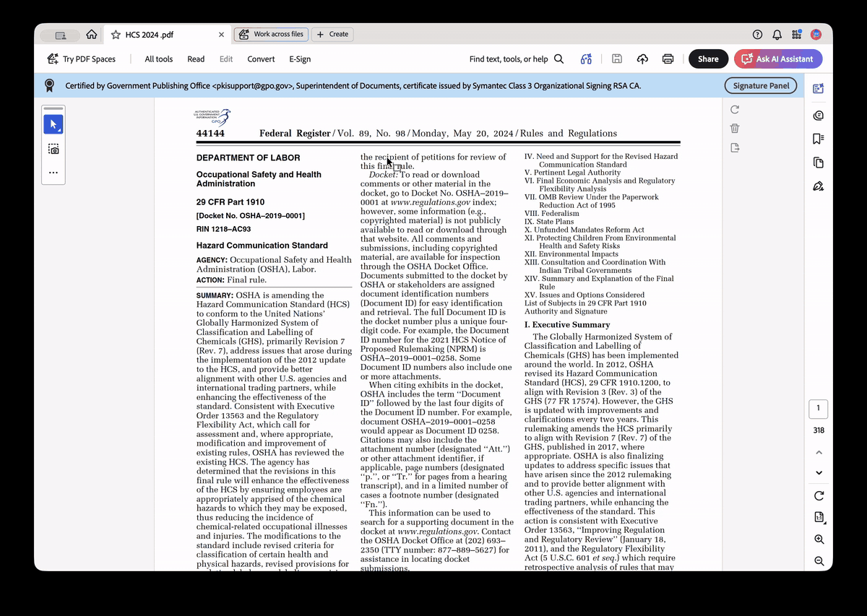The image size is (867, 616).
Task: Open the Help question mark icon
Action: point(757,35)
